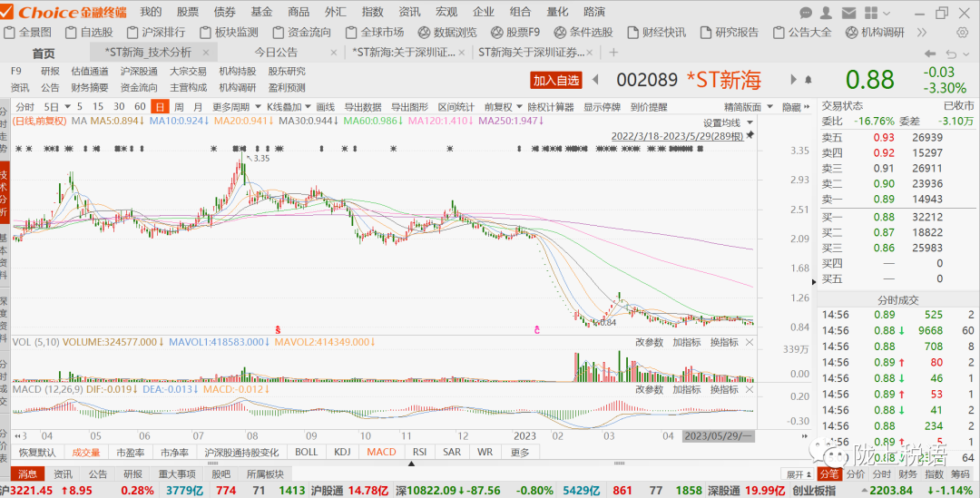Open the mail envelope icon

(848, 12)
